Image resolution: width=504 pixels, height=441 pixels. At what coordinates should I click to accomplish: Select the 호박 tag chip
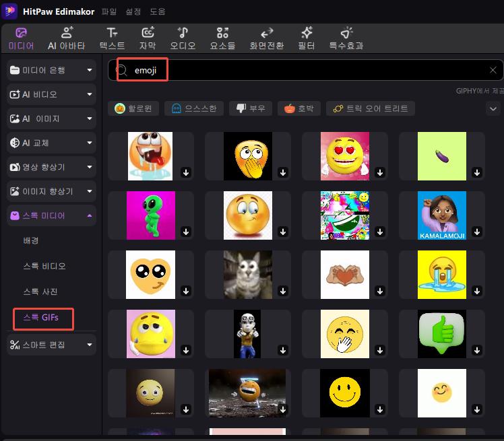299,108
